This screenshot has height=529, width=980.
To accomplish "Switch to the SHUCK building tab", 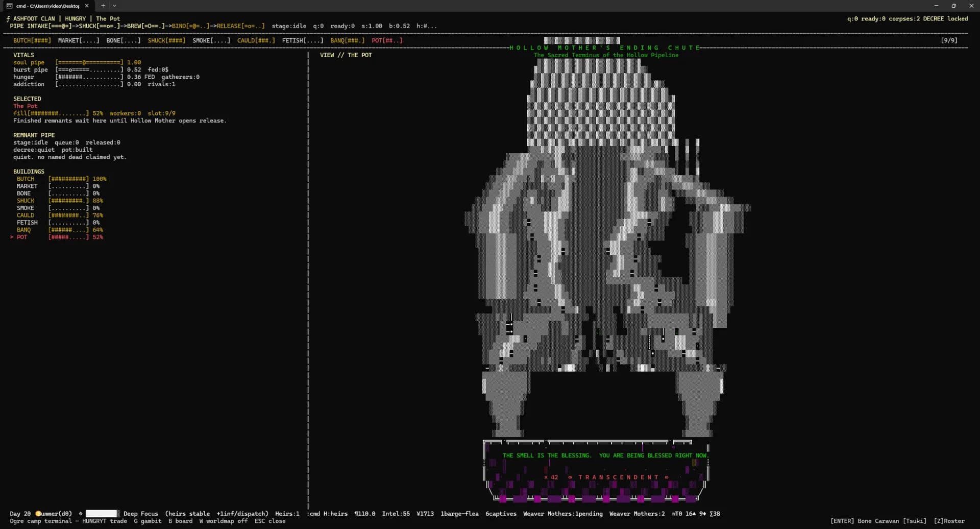I will [166, 40].
